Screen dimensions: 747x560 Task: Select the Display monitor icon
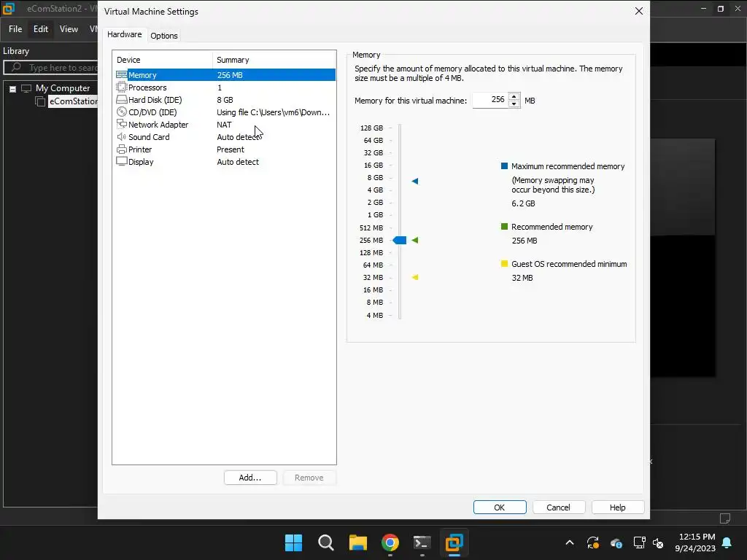(x=122, y=161)
